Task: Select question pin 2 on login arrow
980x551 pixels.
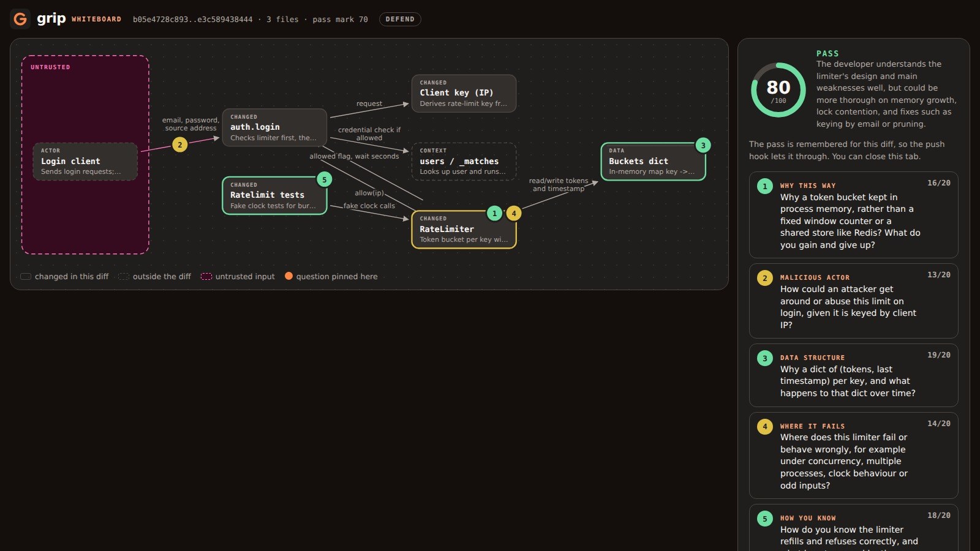Action: pos(179,145)
